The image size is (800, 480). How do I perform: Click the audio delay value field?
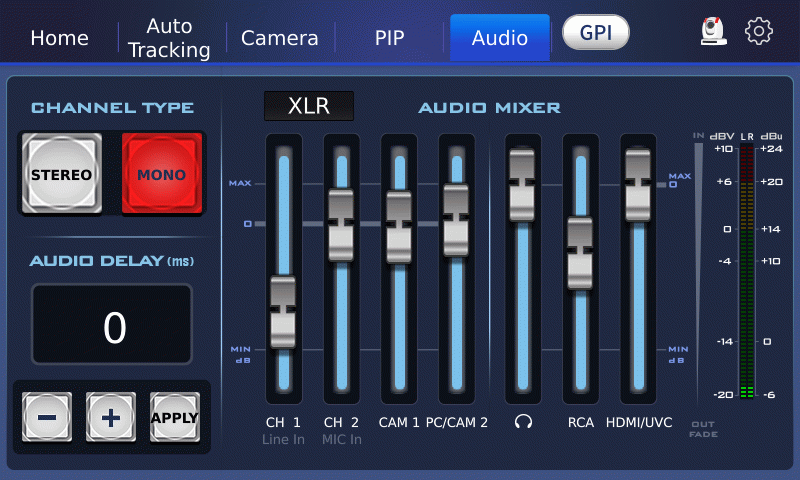tap(112, 326)
